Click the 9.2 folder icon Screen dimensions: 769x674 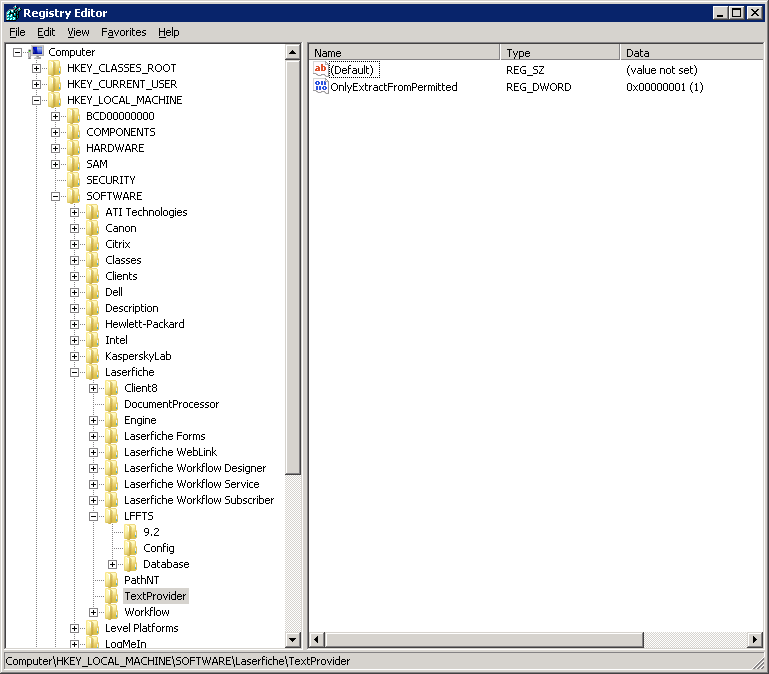click(x=131, y=532)
